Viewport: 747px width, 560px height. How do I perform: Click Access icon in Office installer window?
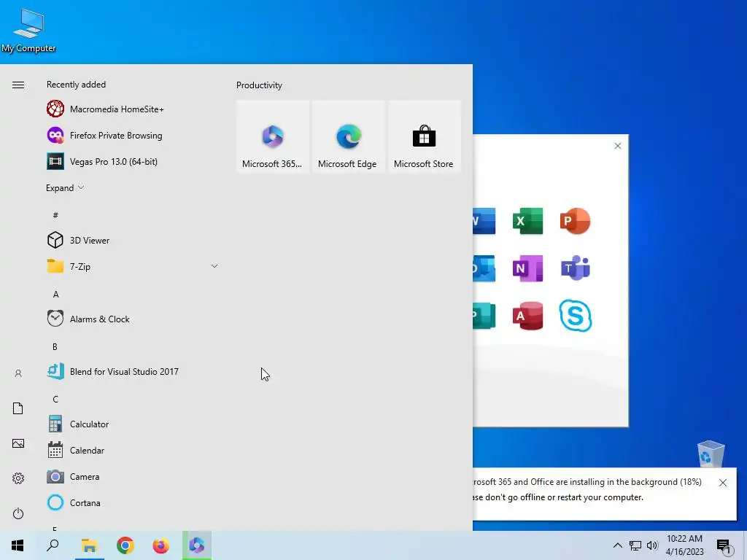click(x=528, y=316)
